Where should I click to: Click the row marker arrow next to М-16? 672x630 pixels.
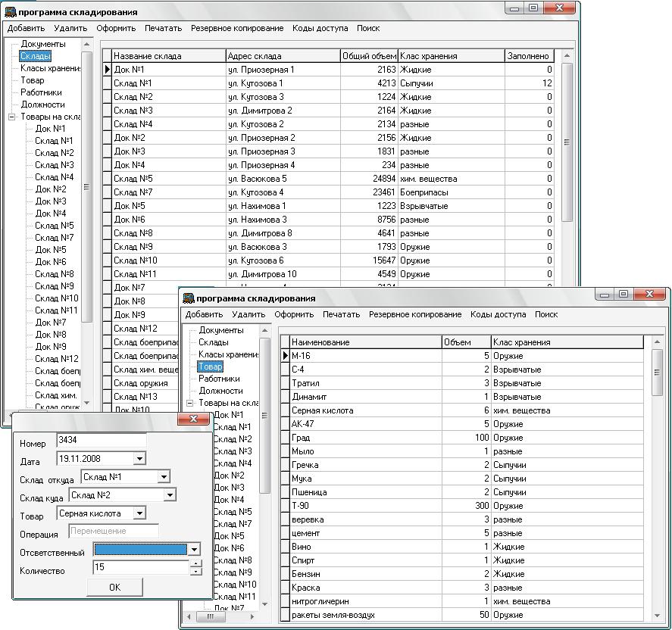[x=285, y=355]
